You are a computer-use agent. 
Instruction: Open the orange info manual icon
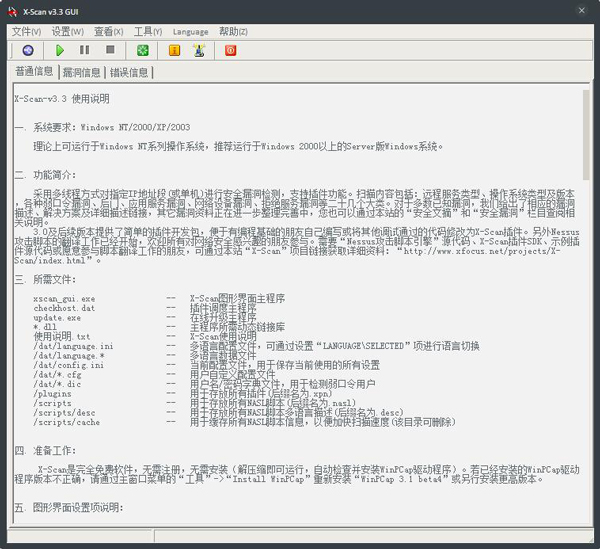174,51
